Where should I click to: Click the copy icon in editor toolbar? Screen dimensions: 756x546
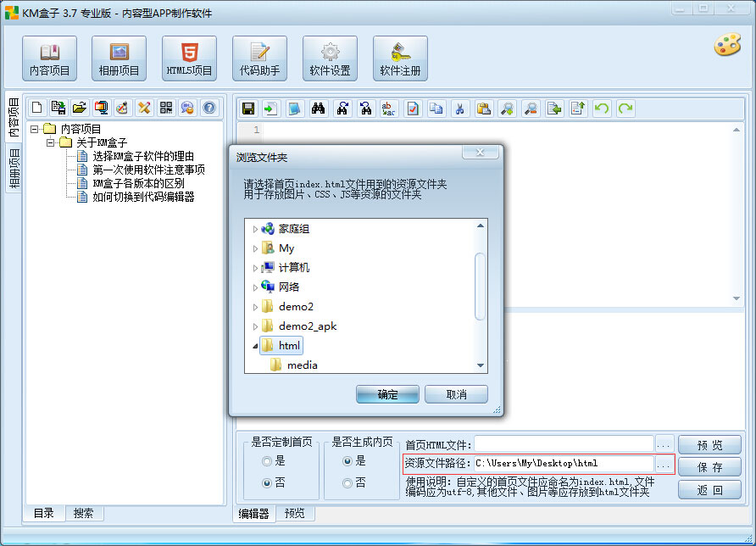click(x=436, y=109)
